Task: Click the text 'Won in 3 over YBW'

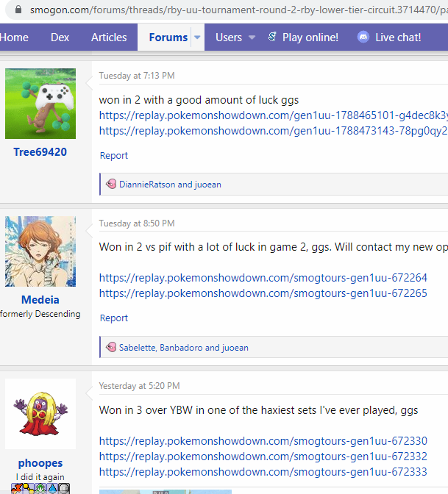Action: [146, 410]
